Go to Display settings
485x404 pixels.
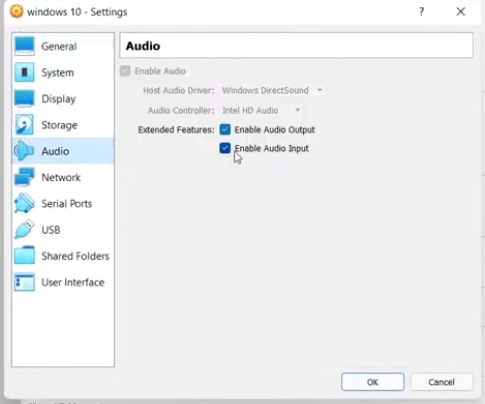click(x=63, y=99)
